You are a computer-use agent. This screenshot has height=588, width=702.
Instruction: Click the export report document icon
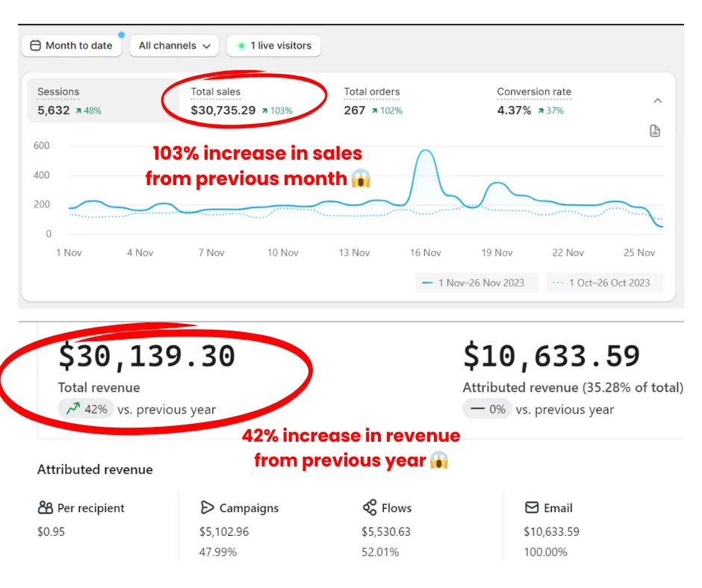[x=655, y=131]
